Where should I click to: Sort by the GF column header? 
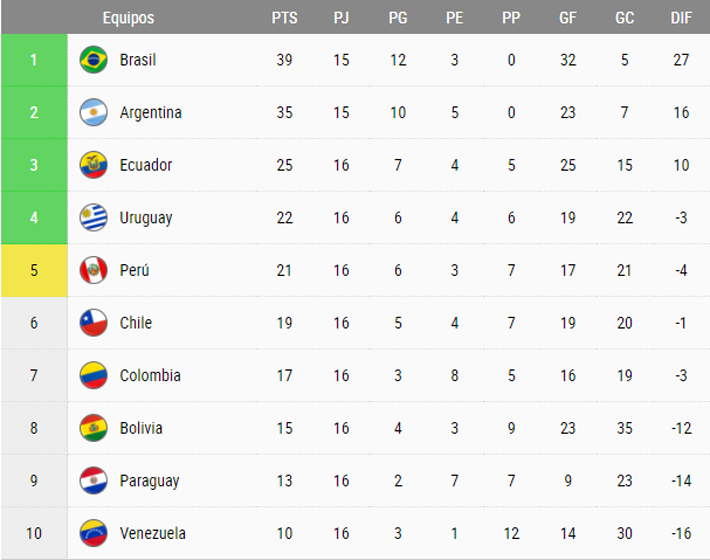[x=568, y=18]
